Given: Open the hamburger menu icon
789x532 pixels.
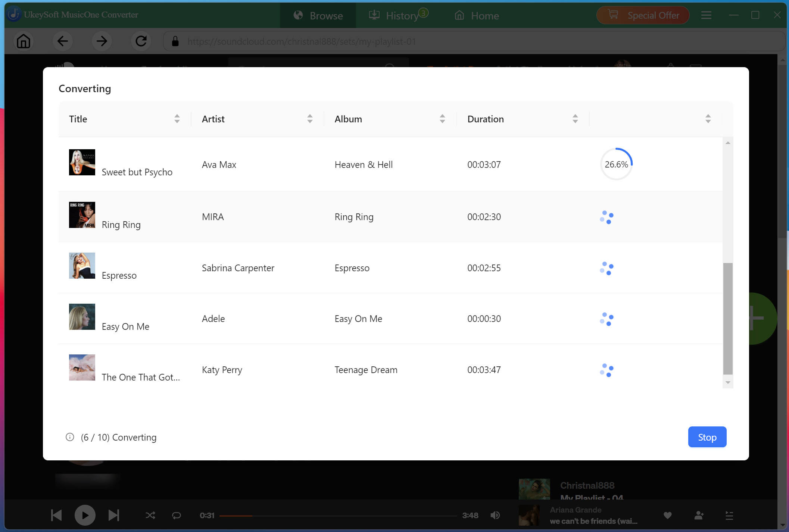Looking at the screenshot, I should pyautogui.click(x=706, y=15).
